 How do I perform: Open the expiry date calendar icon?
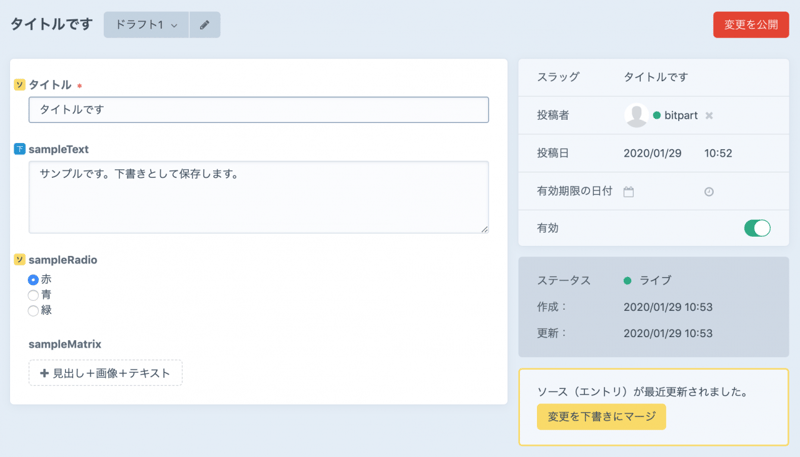(629, 191)
